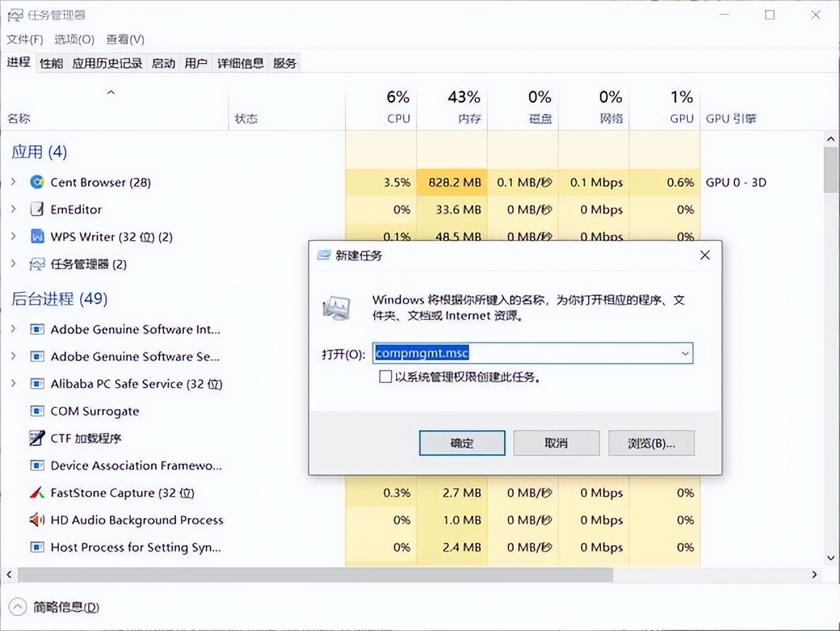Click the Host Process for Setting Sync icon
This screenshot has width=840, height=631.
(x=37, y=548)
